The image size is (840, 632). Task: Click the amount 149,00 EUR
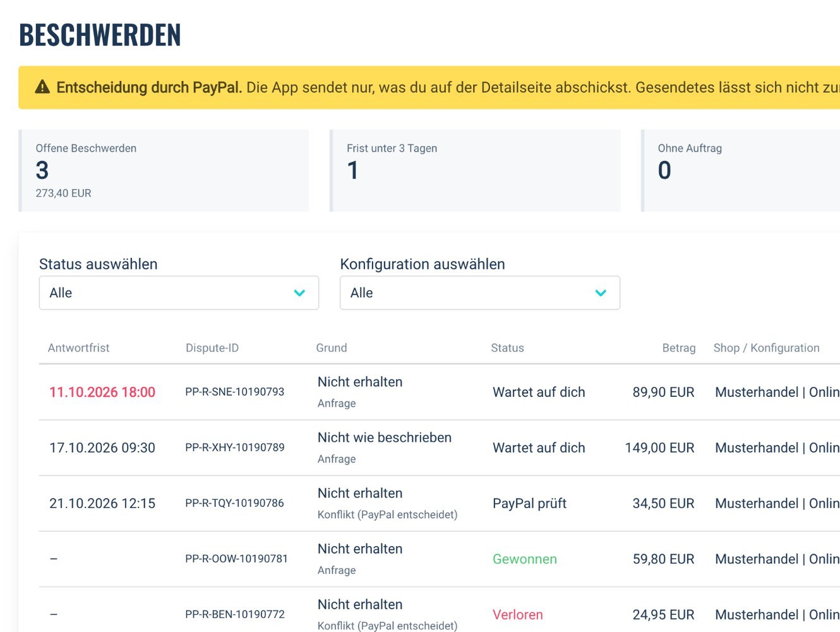[x=660, y=447]
